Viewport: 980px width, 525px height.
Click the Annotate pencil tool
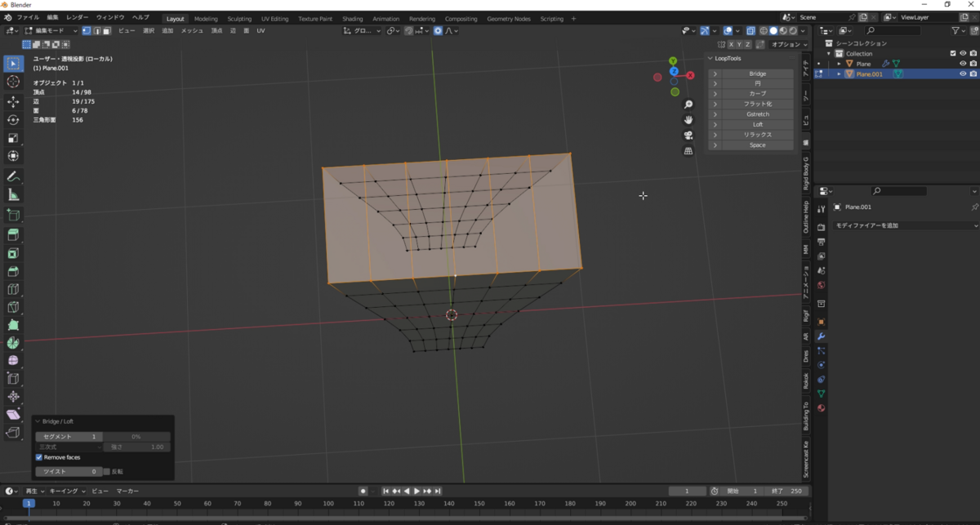[x=13, y=176]
